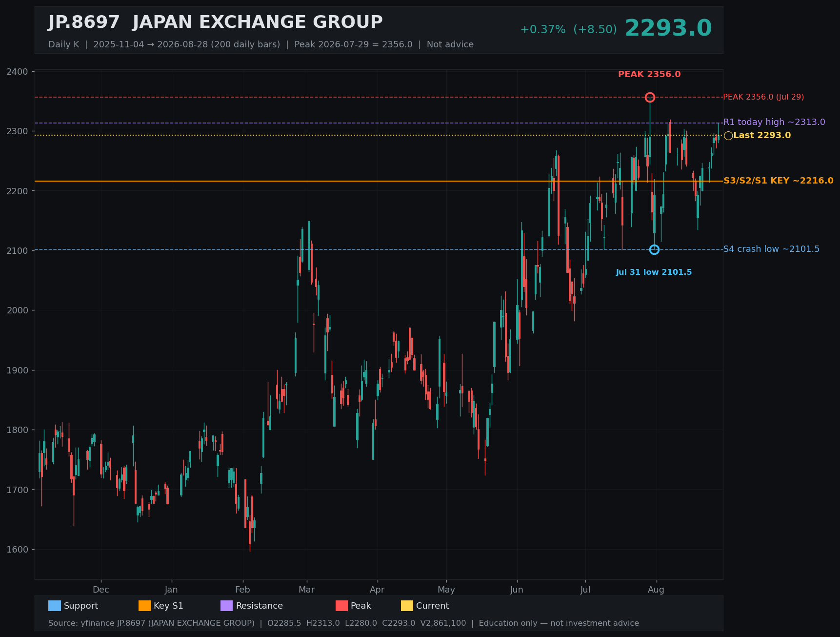Screen dimensions: 840x637
Task: Click the 'Key S1' legend label
Action: point(168,606)
